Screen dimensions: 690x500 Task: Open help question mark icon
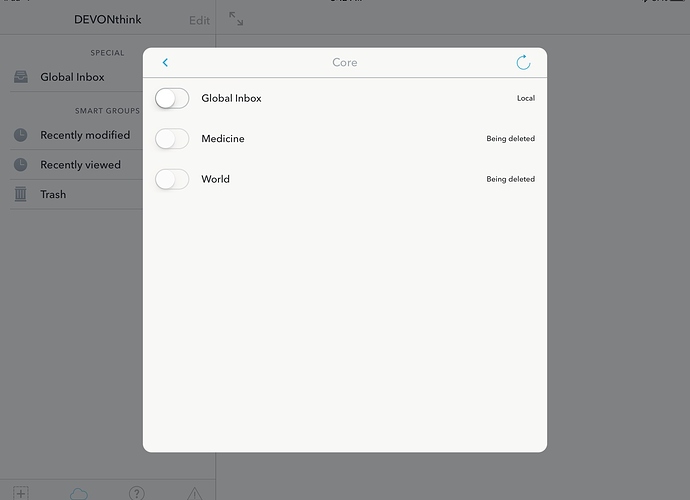click(137, 493)
